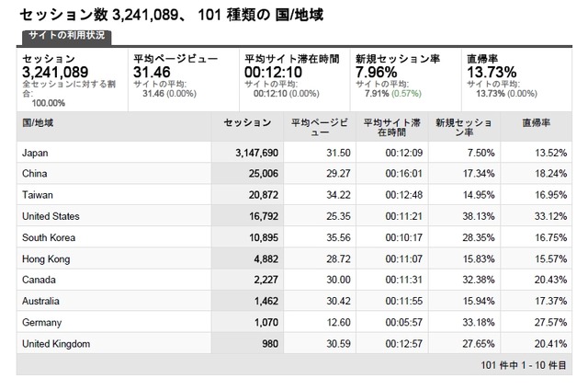Screen dimensions: 588x390
Task: Open the United Kingdom entry
Action: tap(56, 344)
